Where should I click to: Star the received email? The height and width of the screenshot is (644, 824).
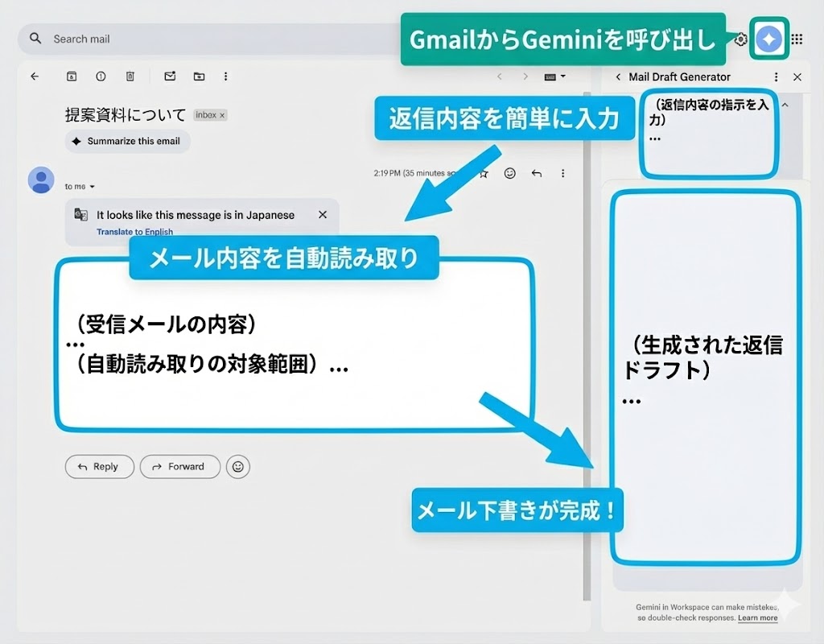tap(483, 173)
